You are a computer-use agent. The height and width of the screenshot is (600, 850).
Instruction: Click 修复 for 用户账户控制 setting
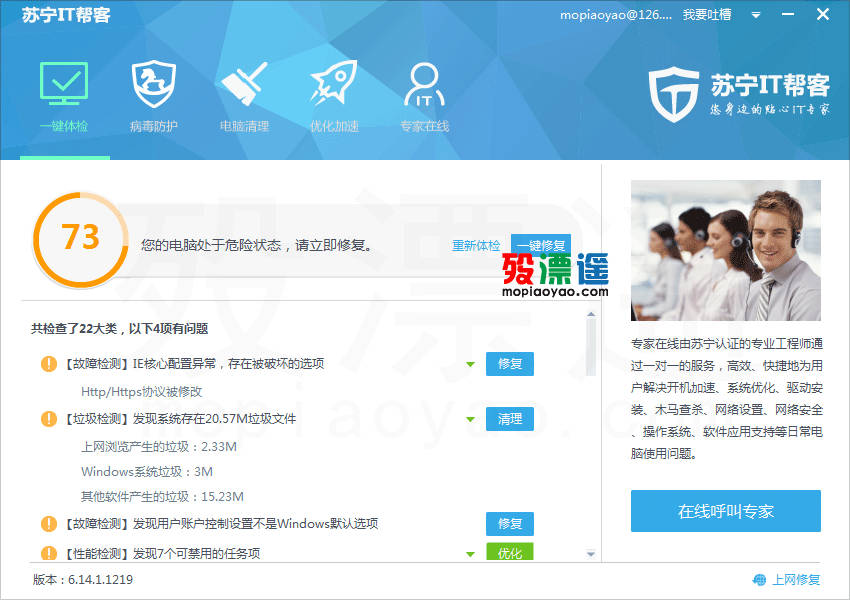(x=510, y=524)
